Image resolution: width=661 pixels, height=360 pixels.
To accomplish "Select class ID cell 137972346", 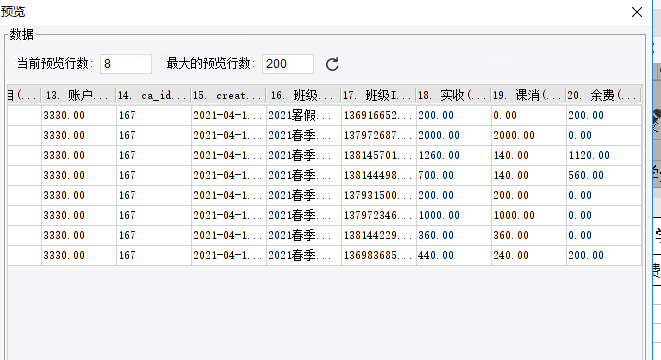I will coord(379,215).
